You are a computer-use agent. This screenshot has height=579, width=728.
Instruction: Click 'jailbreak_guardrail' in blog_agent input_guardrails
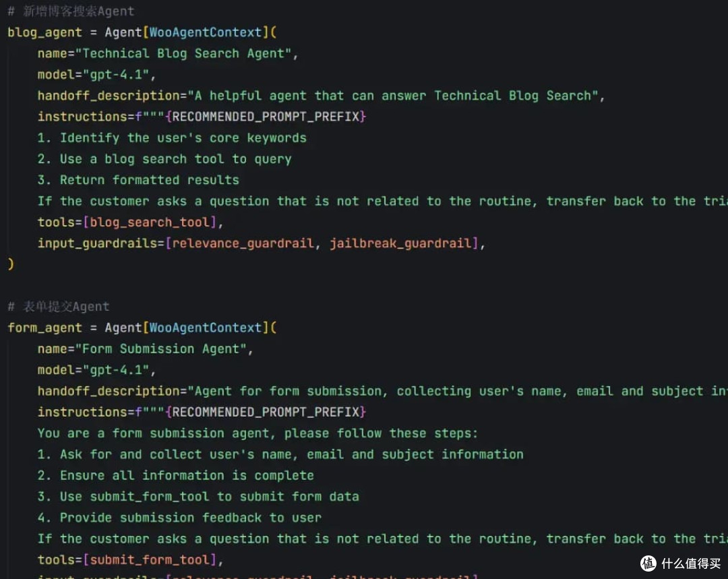tap(400, 243)
